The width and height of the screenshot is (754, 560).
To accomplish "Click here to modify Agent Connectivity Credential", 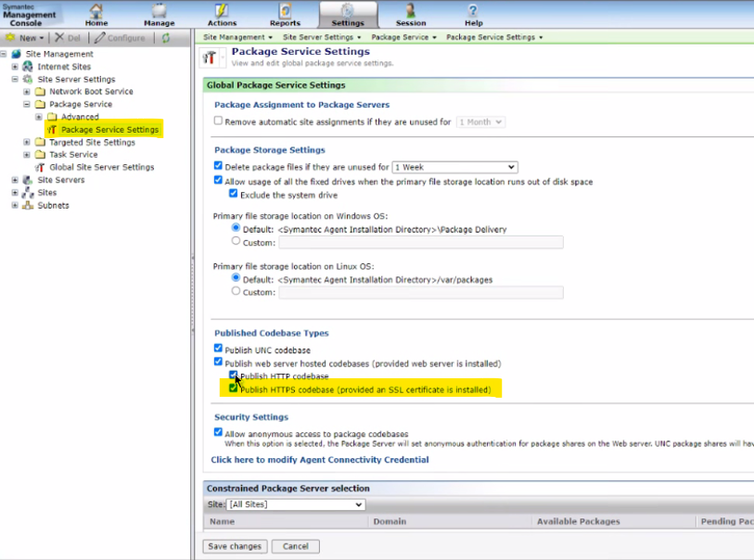I will [x=319, y=460].
